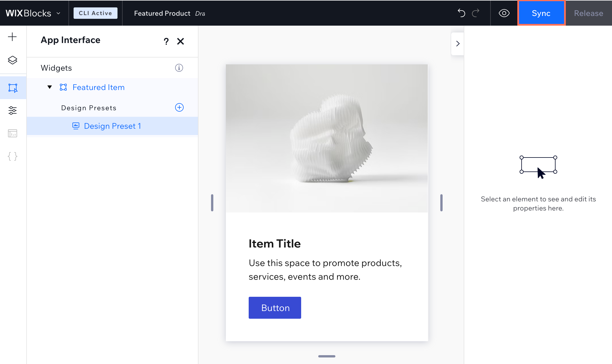Open the Layers panel icon
Screen dimensions: 612x364
tap(12, 60)
